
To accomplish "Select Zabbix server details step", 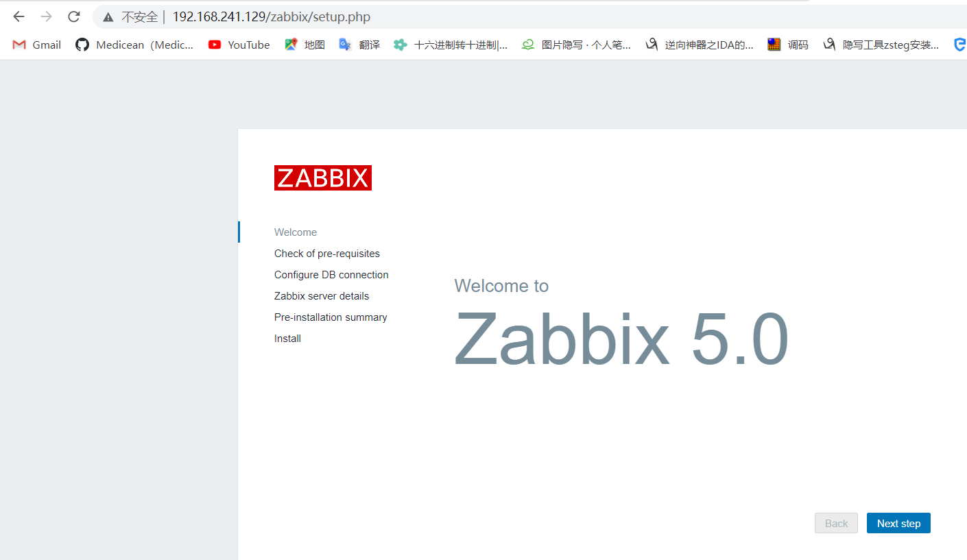I will click(x=322, y=296).
